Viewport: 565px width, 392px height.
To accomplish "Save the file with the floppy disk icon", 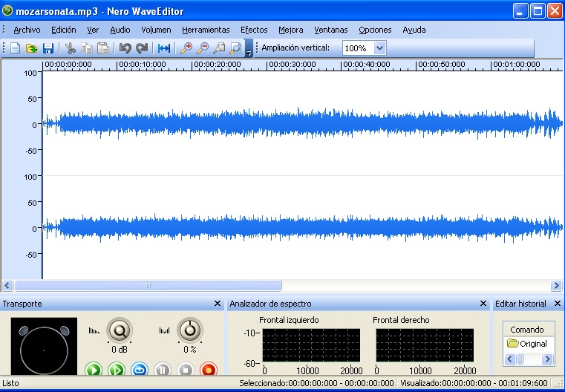I will click(x=48, y=48).
